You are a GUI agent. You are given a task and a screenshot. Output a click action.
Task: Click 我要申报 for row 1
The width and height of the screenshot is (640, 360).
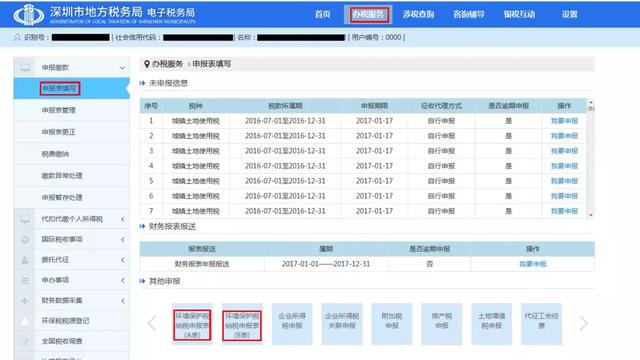tap(564, 121)
